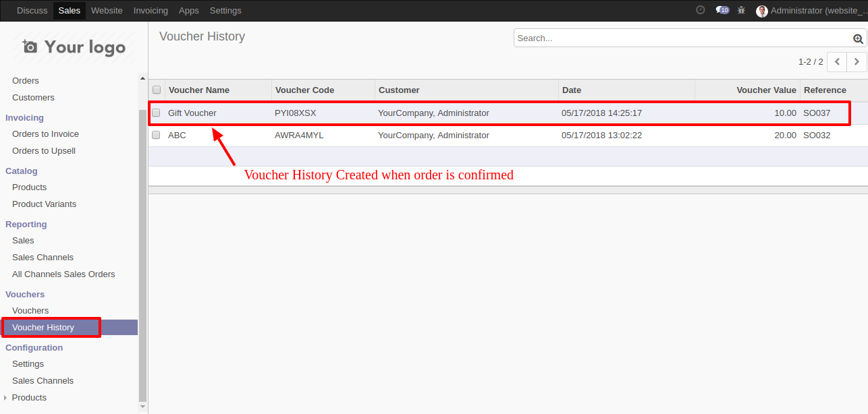This screenshot has height=414, width=868.
Task: Click voucher value 20.00
Action: (x=785, y=135)
